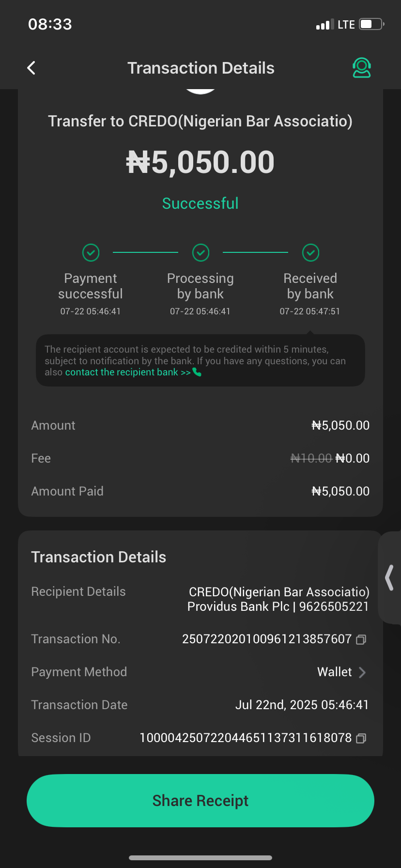The height and width of the screenshot is (868, 401).
Task: Tap the phone icon beside recipient bank link
Action: click(x=197, y=372)
